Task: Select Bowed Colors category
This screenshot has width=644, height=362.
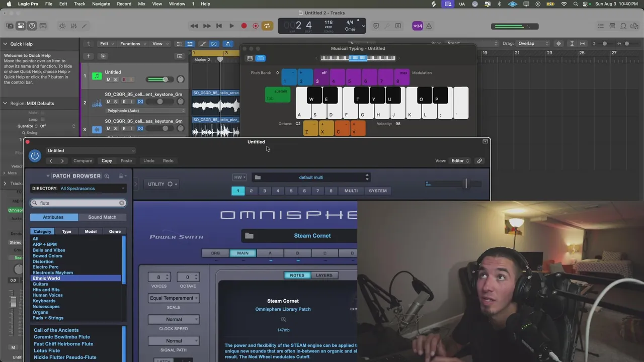Action: click(x=47, y=256)
